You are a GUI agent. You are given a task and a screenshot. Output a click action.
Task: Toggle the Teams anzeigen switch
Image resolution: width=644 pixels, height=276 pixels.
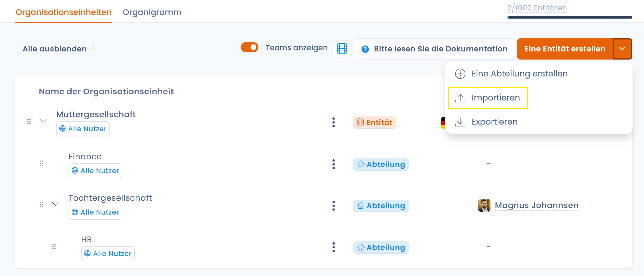249,47
